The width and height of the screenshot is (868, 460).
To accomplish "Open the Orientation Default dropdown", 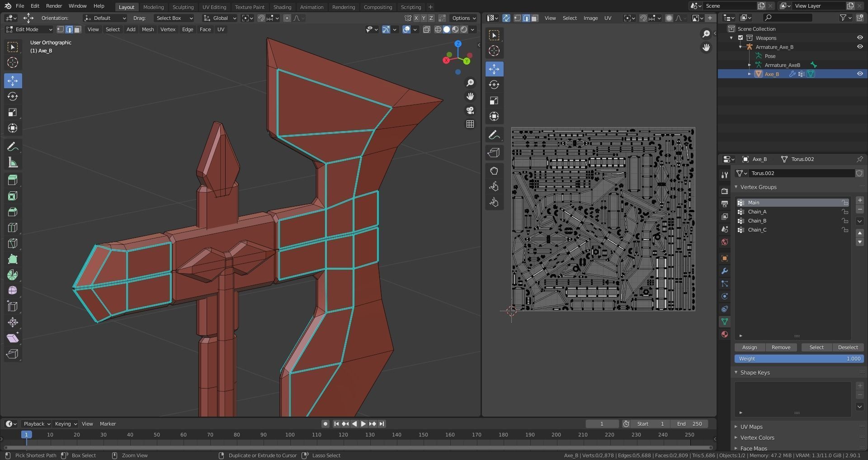I will pos(105,18).
